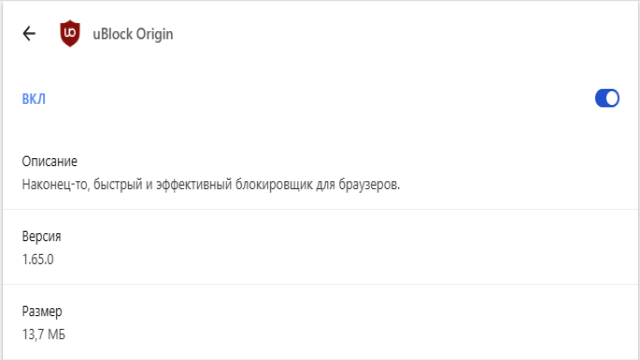
Task: Click the word для in the description
Action: (x=326, y=184)
